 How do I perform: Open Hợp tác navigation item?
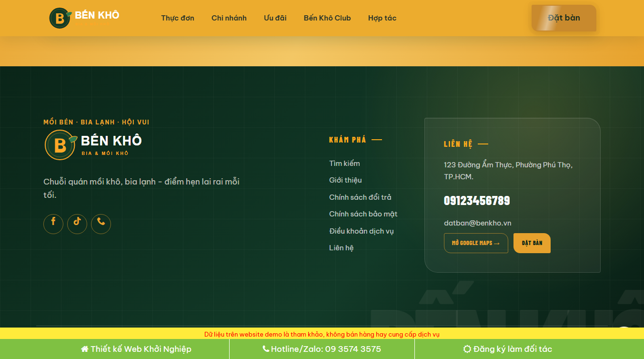382,18
